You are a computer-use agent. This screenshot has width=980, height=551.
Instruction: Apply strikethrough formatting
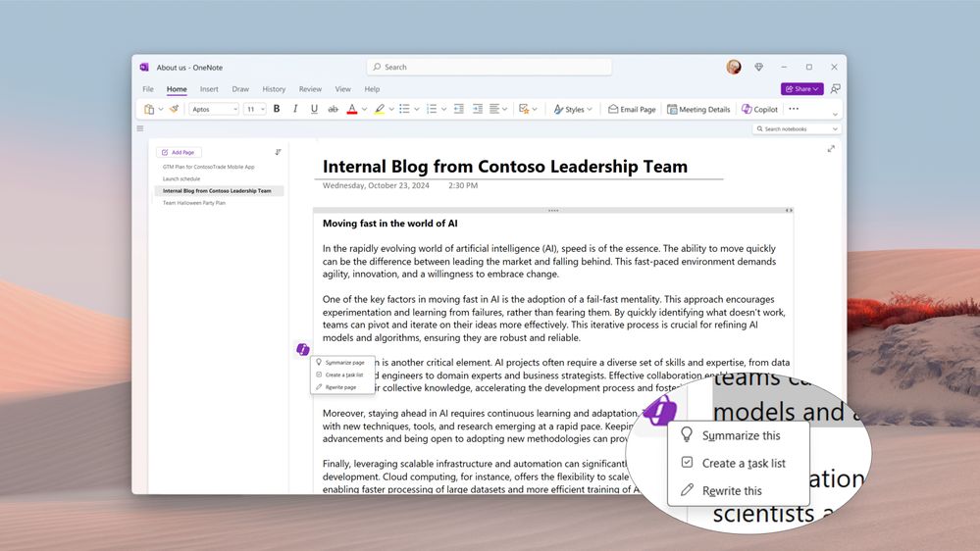(x=334, y=109)
